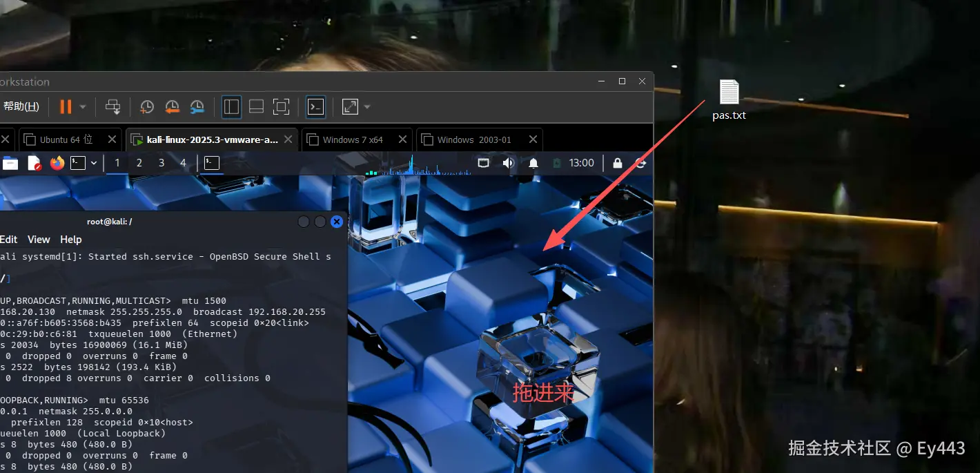Click the battery power icon in Kali panel
The height and width of the screenshot is (473, 980).
click(x=557, y=163)
